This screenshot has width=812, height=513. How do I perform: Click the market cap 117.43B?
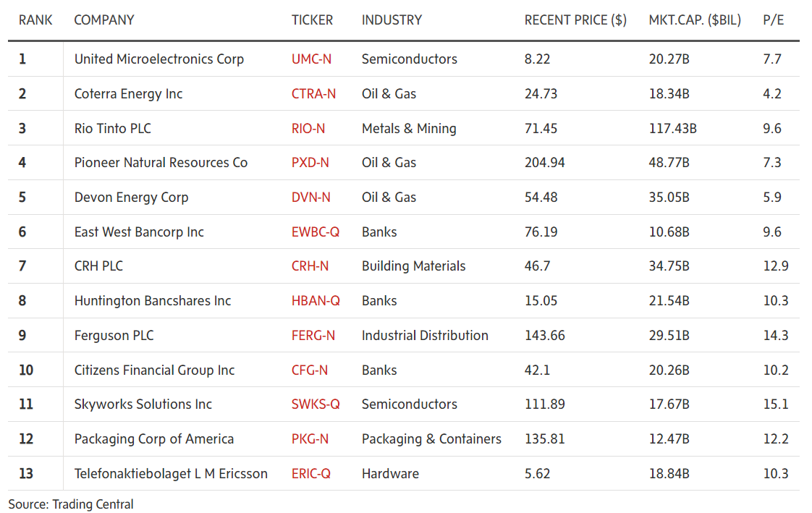coord(673,128)
